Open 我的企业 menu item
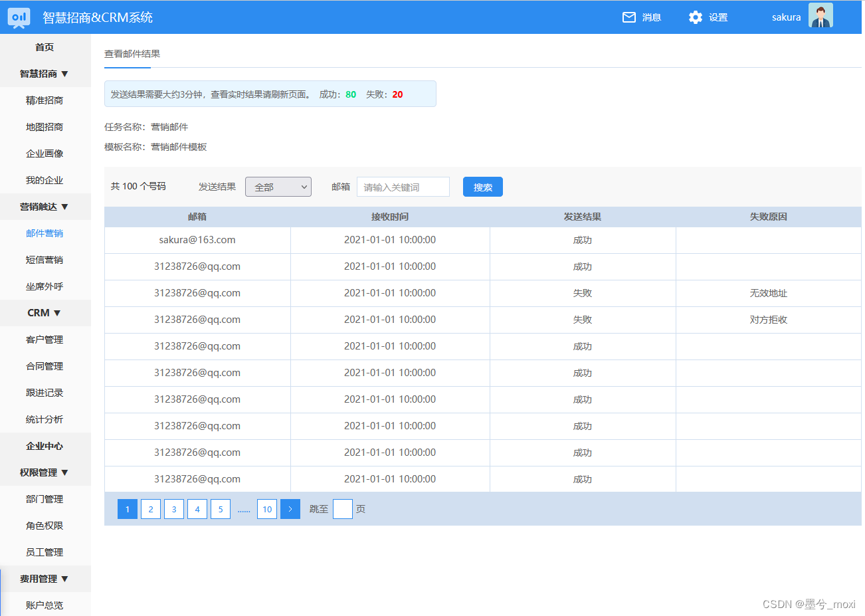865x616 pixels. 45,180
